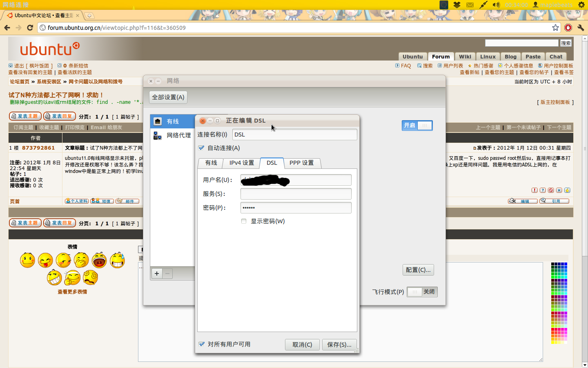Open the IPv4 设置 tab

242,163
